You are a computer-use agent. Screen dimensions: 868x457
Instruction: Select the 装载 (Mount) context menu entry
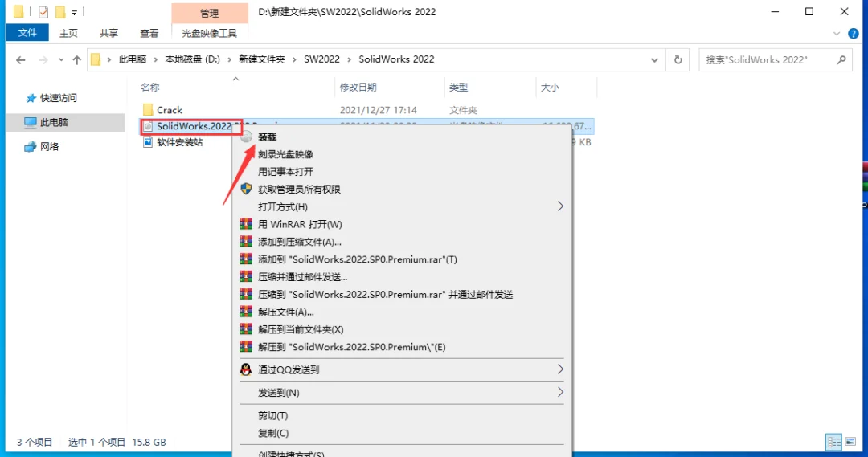pyautogui.click(x=402, y=137)
